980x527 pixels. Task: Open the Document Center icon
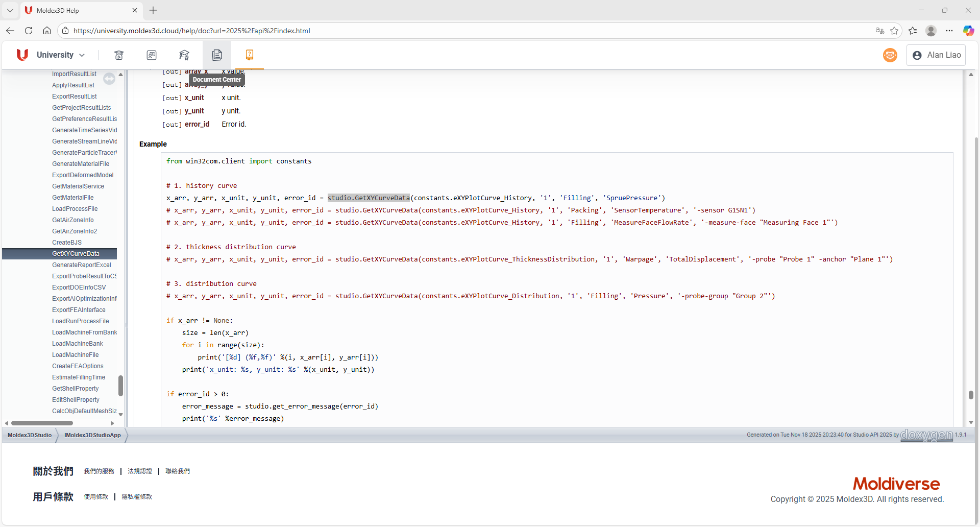[217, 55]
